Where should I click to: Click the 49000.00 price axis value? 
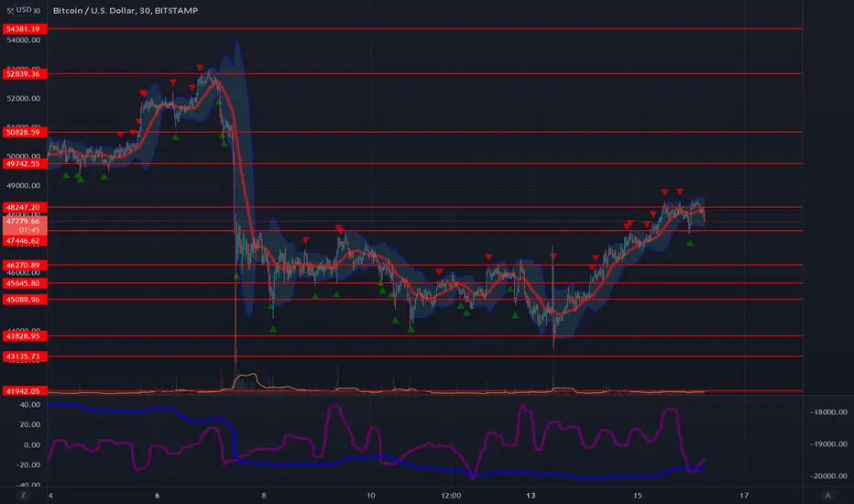[x=24, y=186]
